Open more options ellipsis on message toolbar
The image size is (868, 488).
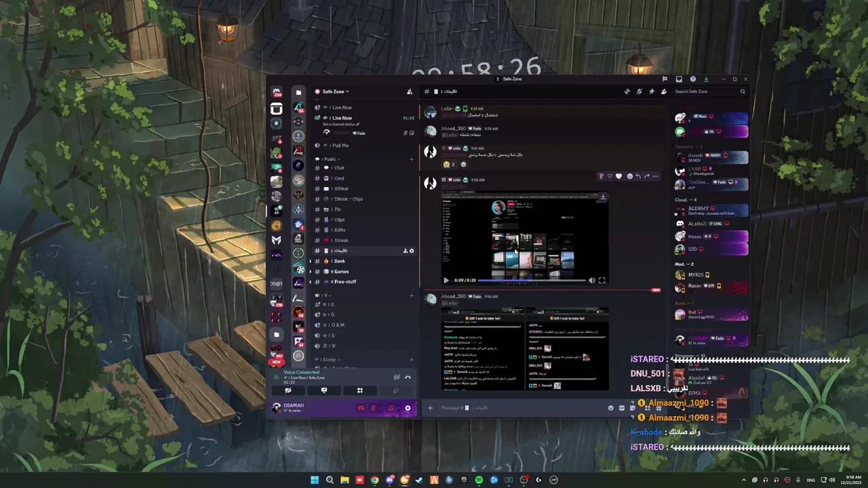655,176
